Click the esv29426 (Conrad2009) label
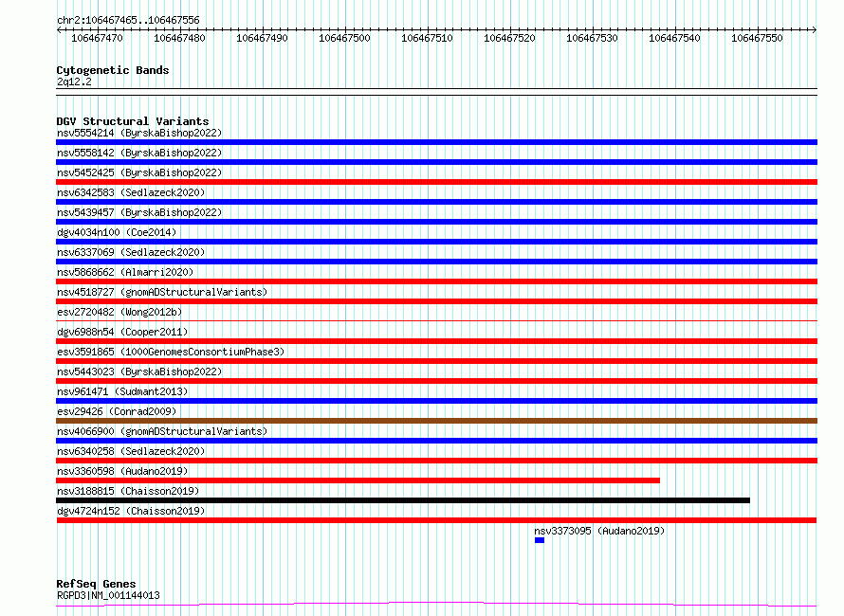The width and height of the screenshot is (844, 616). pyautogui.click(x=117, y=411)
